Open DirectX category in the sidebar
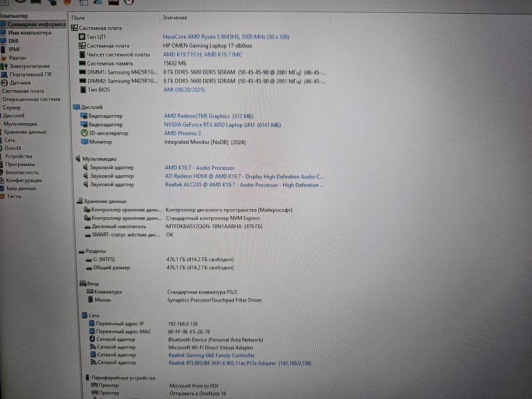532x399 pixels. [13, 148]
